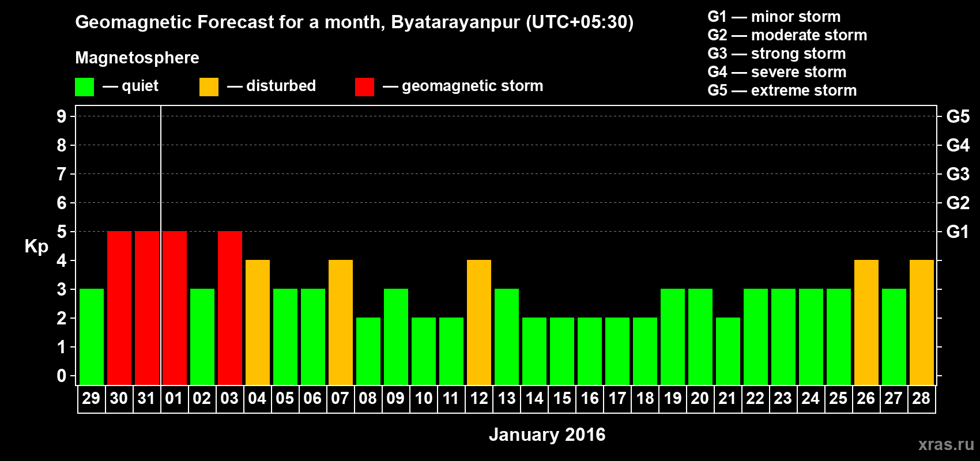The width and height of the screenshot is (980, 461).
Task: Click the green bar for January 08
Action: pyautogui.click(x=368, y=351)
